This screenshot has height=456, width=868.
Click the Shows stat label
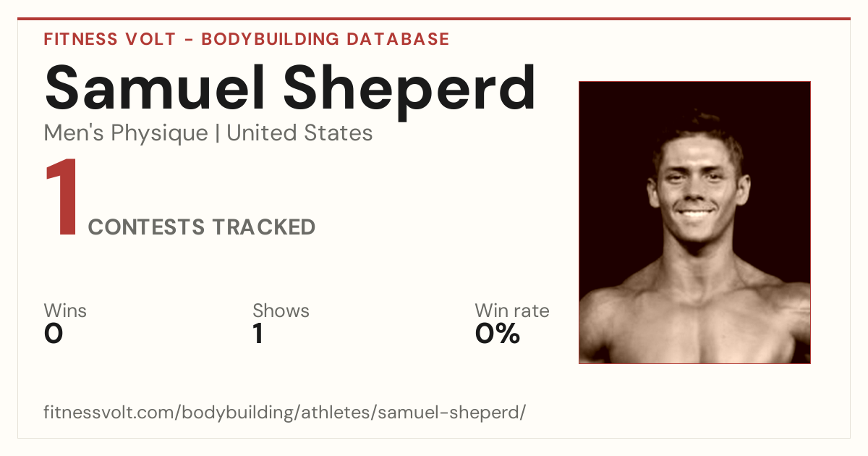[x=281, y=311]
